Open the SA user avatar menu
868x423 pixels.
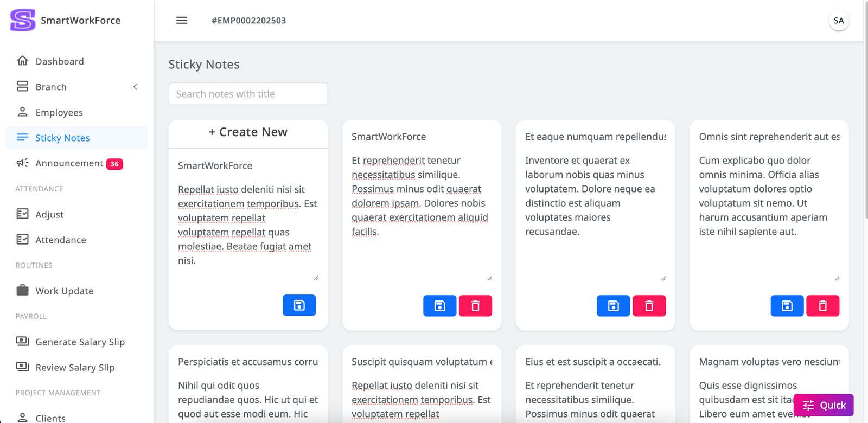coord(838,21)
